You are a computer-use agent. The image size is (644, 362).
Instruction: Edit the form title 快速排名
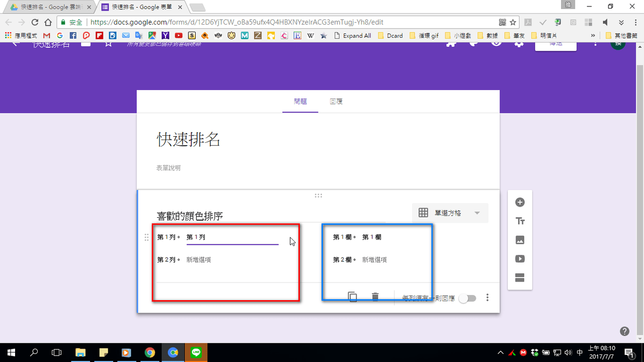point(189,140)
